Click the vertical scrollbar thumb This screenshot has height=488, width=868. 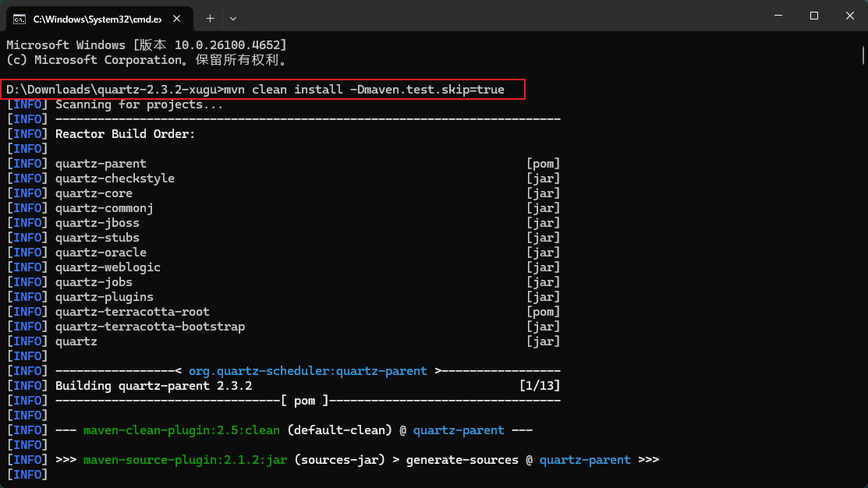863,56
